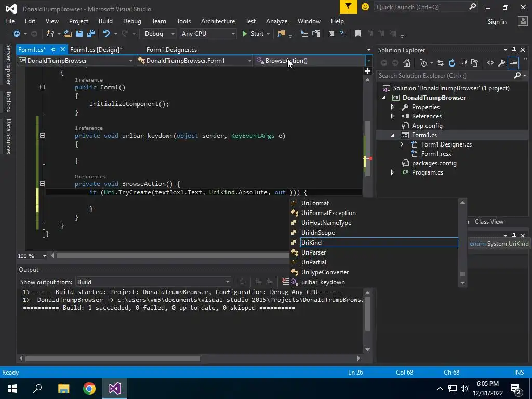Click the notifications flag icon
Image resolution: width=532 pixels, height=399 pixels.
coord(349,7)
